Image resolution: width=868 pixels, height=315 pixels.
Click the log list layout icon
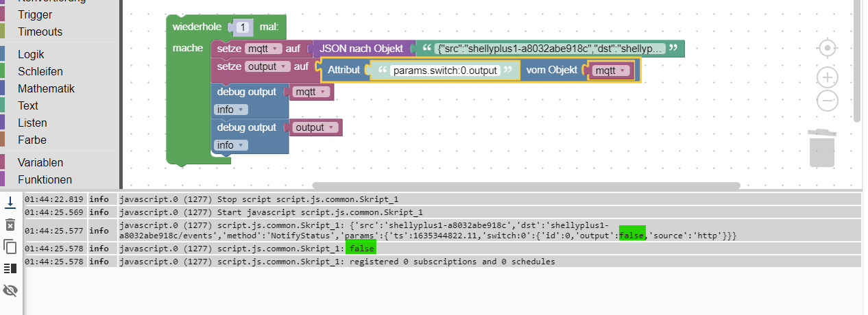(x=10, y=268)
